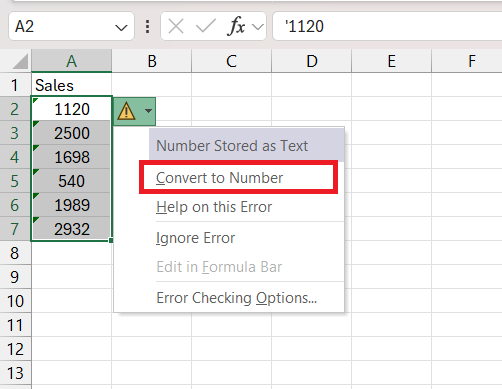Select row 13 header
Screen dimensions: 502x389
[x=15, y=373]
